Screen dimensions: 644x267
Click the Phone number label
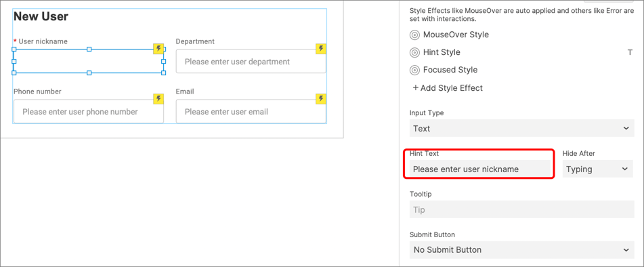coord(37,91)
